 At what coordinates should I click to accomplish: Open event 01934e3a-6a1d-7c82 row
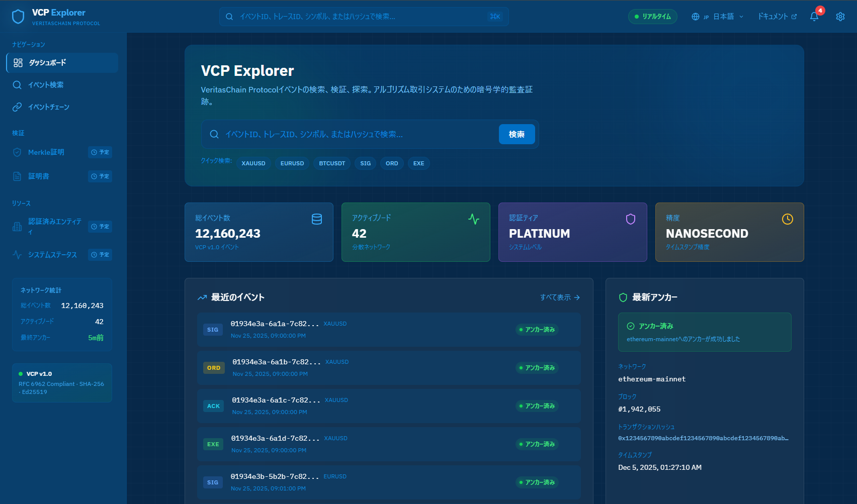tap(389, 444)
